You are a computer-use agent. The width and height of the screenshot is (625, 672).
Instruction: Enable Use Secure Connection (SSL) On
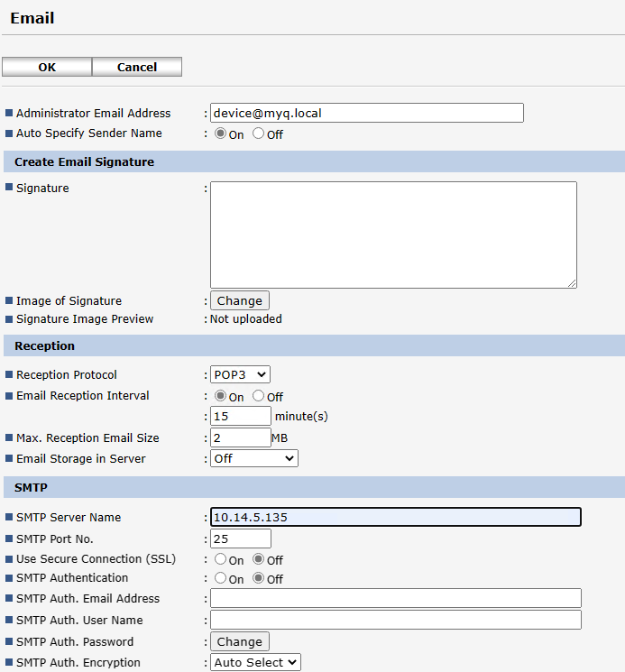220,559
